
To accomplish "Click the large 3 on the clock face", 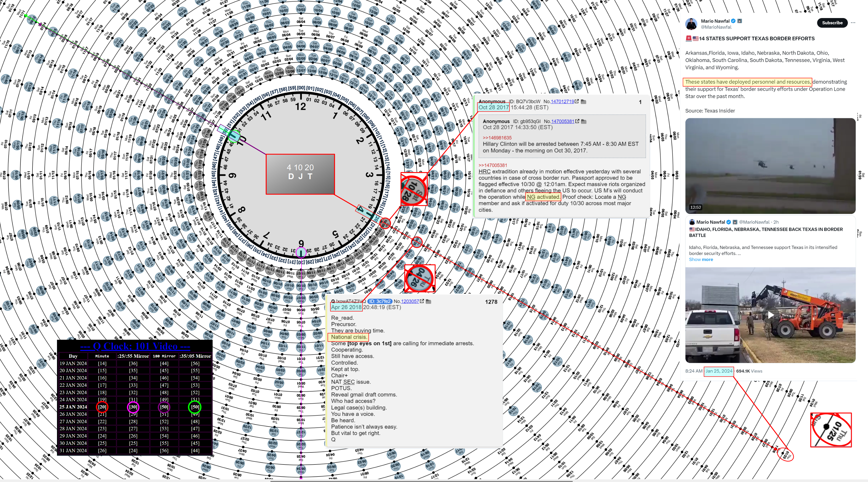I will 369,175.
